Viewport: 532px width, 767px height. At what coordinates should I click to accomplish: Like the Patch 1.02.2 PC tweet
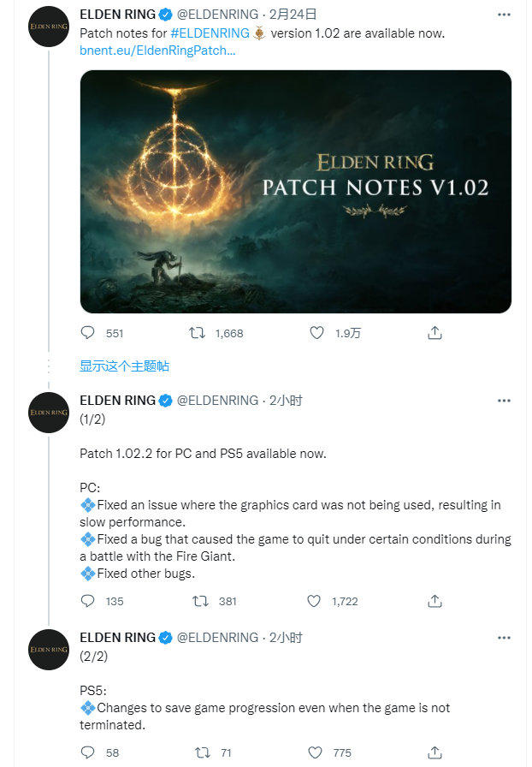point(315,601)
